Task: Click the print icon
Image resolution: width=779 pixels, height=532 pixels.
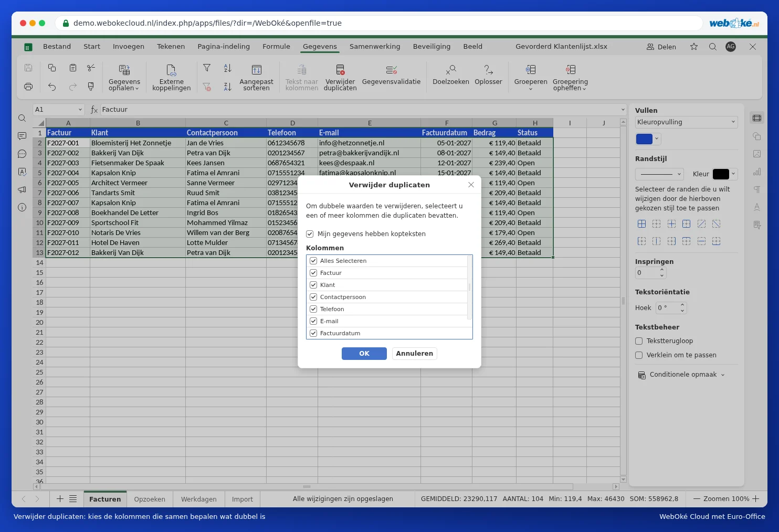Action: tap(28, 87)
